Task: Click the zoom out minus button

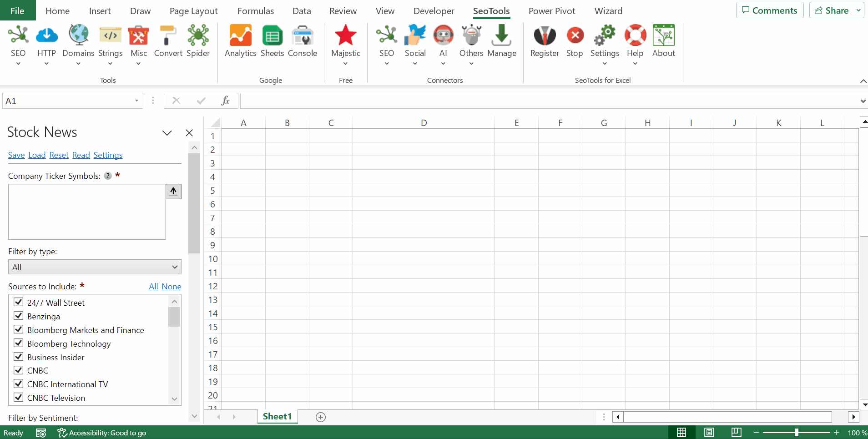Action: [757, 432]
